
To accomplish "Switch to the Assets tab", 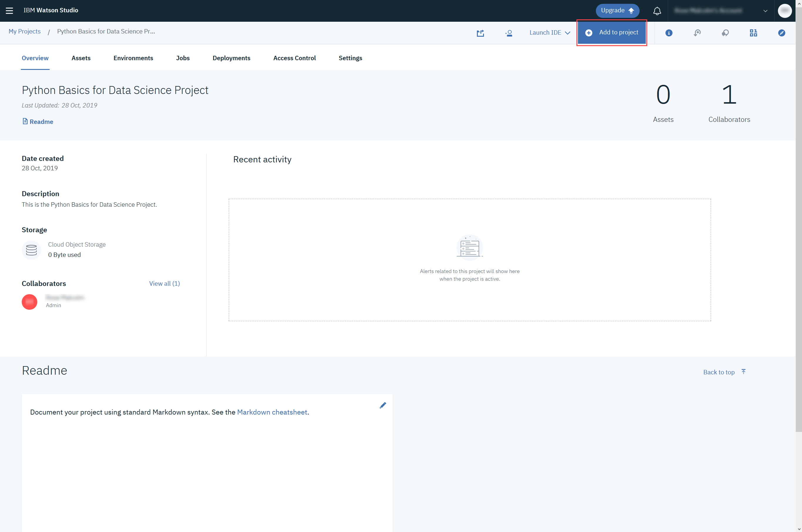I will pyautogui.click(x=81, y=58).
